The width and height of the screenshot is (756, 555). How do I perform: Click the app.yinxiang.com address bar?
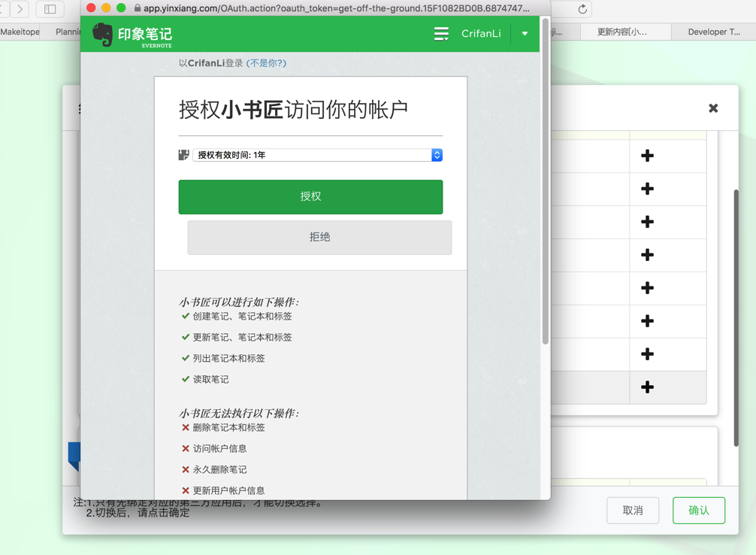click(336, 8)
